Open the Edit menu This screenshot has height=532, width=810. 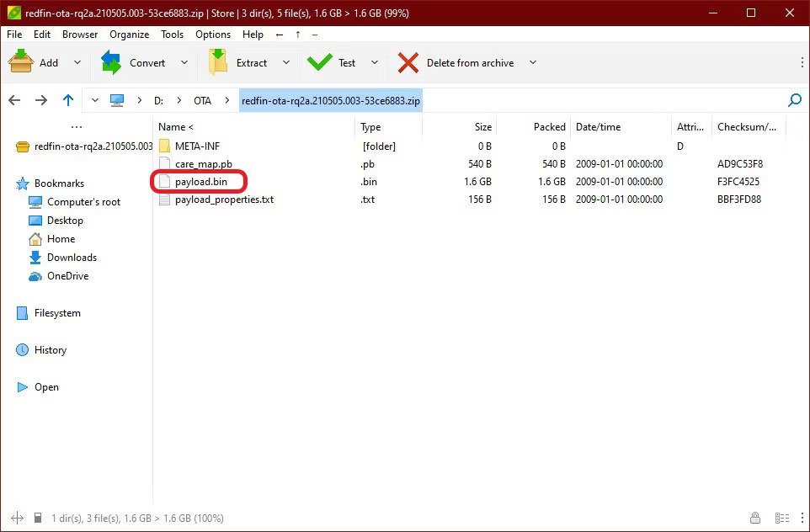click(x=42, y=34)
